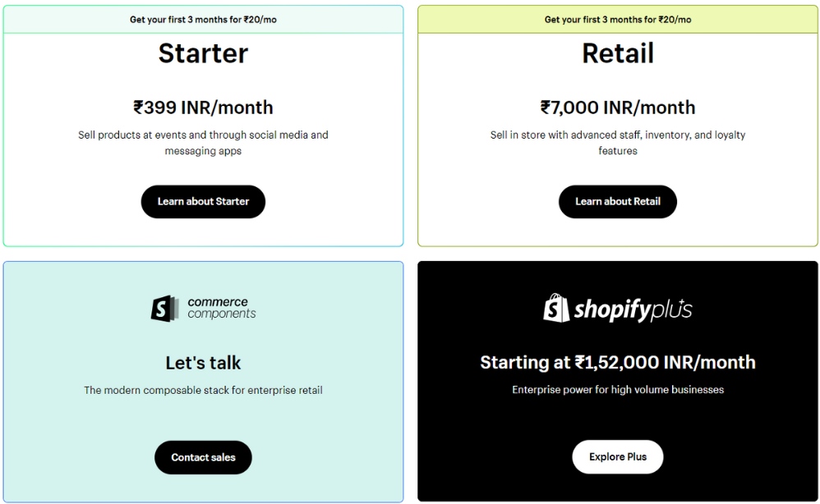The image size is (820, 504).
Task: Click the Learn about Retail button
Action: coord(617,201)
